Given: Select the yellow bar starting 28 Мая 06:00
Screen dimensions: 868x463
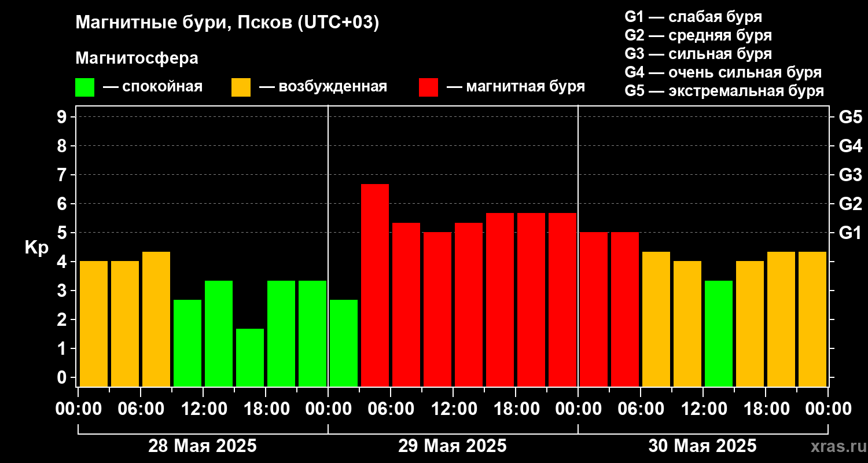Looking at the screenshot, I should [x=156, y=319].
